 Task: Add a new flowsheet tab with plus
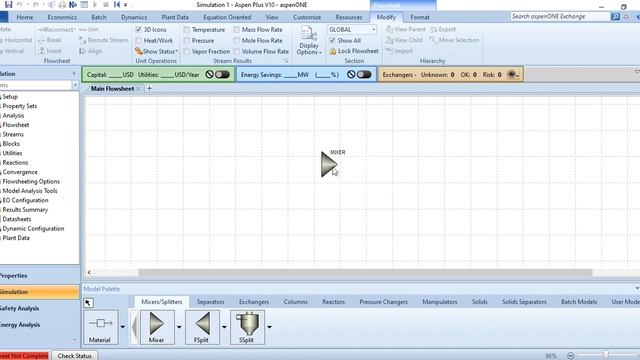pyautogui.click(x=149, y=88)
